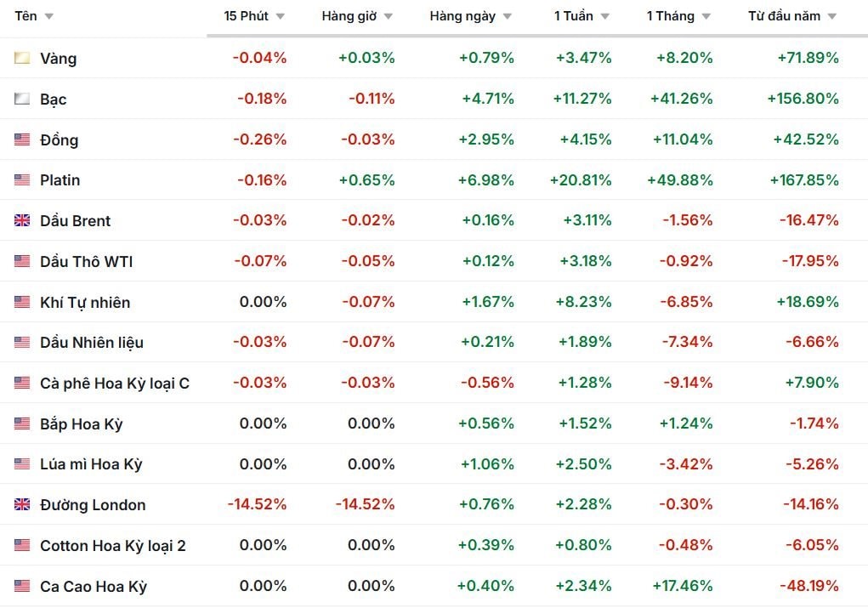Sort by the Hàng ngày column arrow
This screenshot has width=868, height=608.
coord(508,17)
